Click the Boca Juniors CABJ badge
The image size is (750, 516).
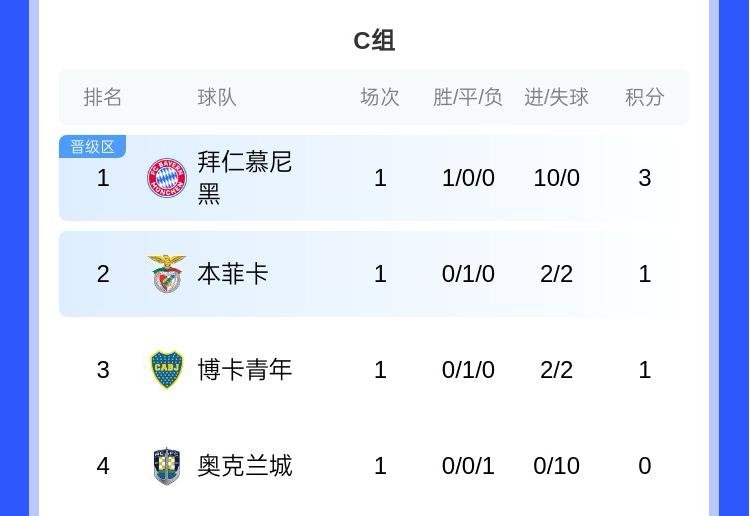(167, 370)
